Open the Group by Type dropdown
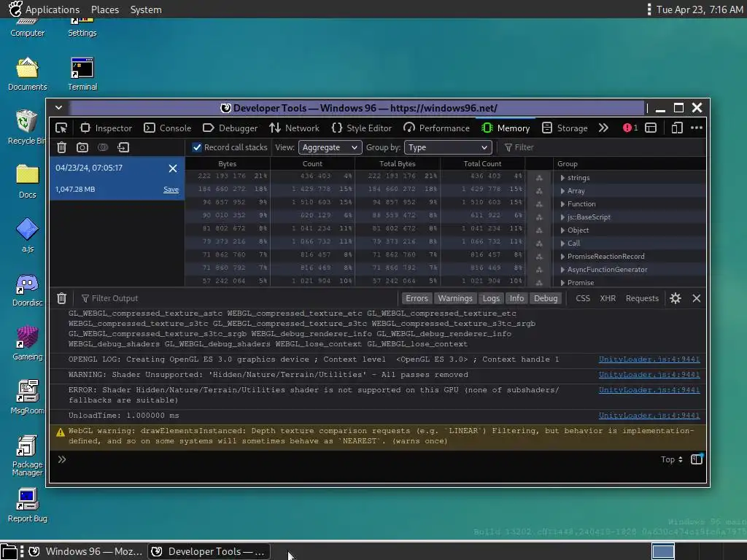Image resolution: width=747 pixels, height=560 pixels. pos(448,147)
